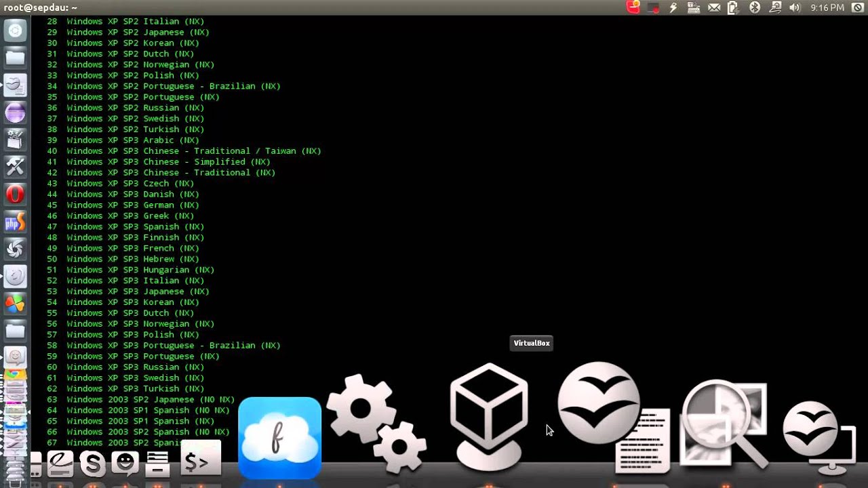The height and width of the screenshot is (488, 868).
Task: Click line '28 Windows XP SP2 Italian (NX)'
Action: click(x=125, y=22)
